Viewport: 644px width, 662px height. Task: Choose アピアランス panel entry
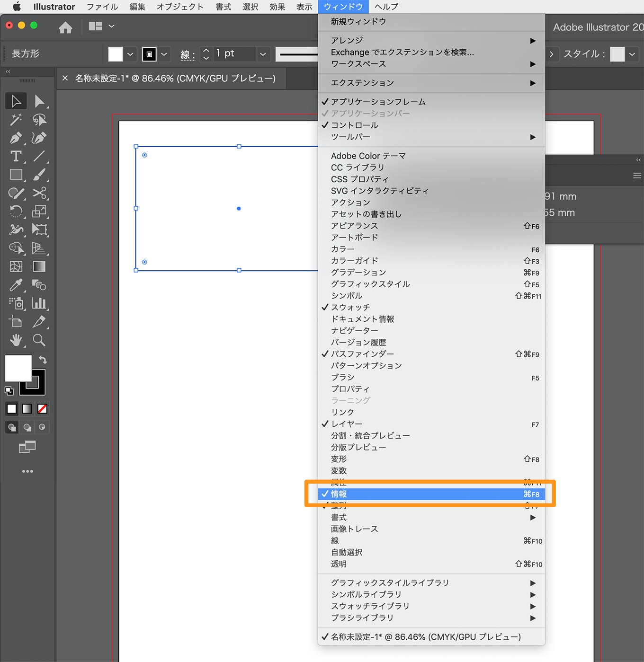pos(431,226)
